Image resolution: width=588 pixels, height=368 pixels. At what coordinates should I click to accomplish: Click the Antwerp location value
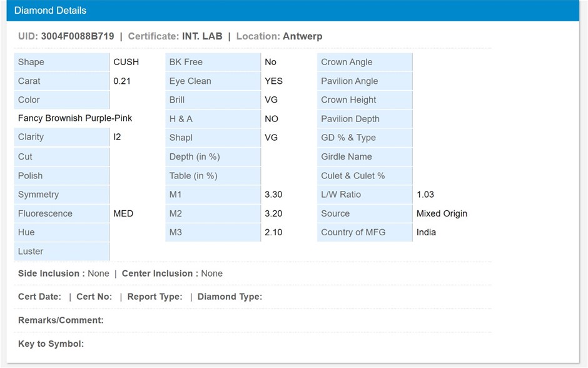click(x=302, y=36)
